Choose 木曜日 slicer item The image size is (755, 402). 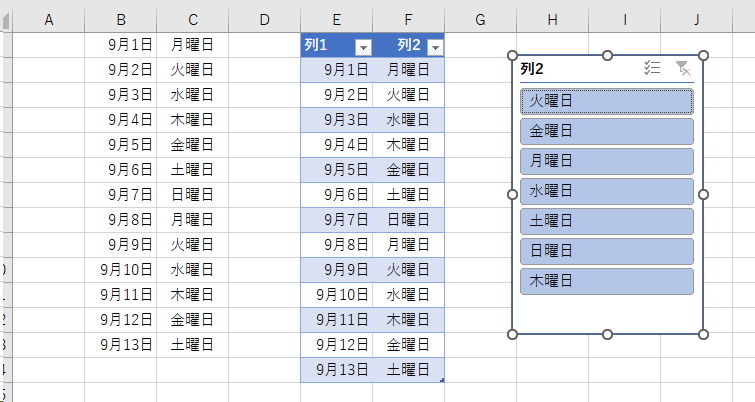(606, 281)
